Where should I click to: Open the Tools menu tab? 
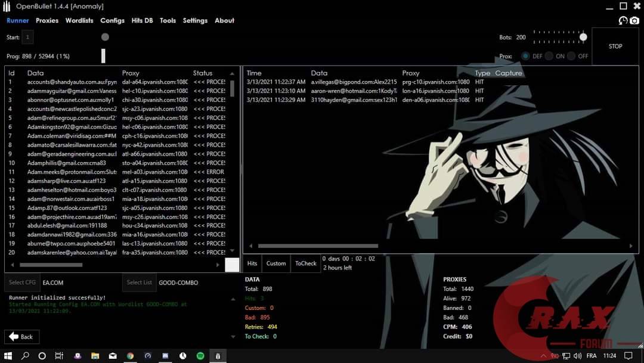[168, 20]
